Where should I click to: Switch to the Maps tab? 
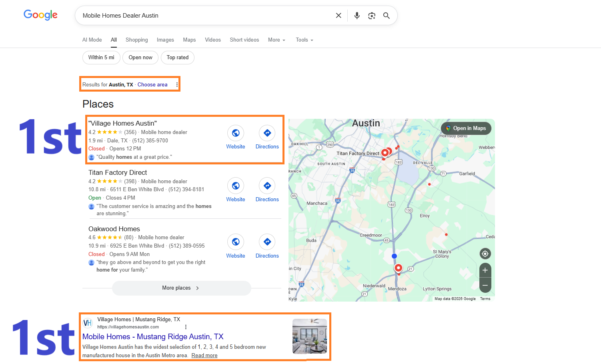click(189, 40)
